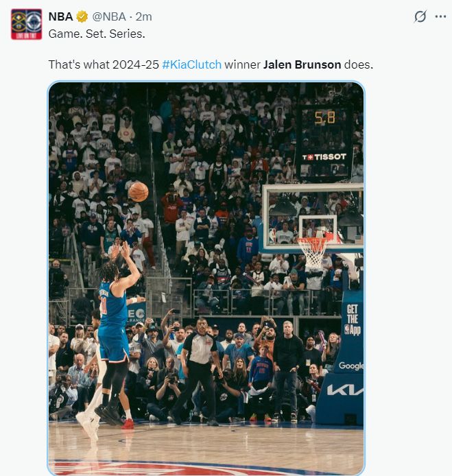Open the Grok explain-post icon
This screenshot has height=476, width=452.
click(x=420, y=16)
